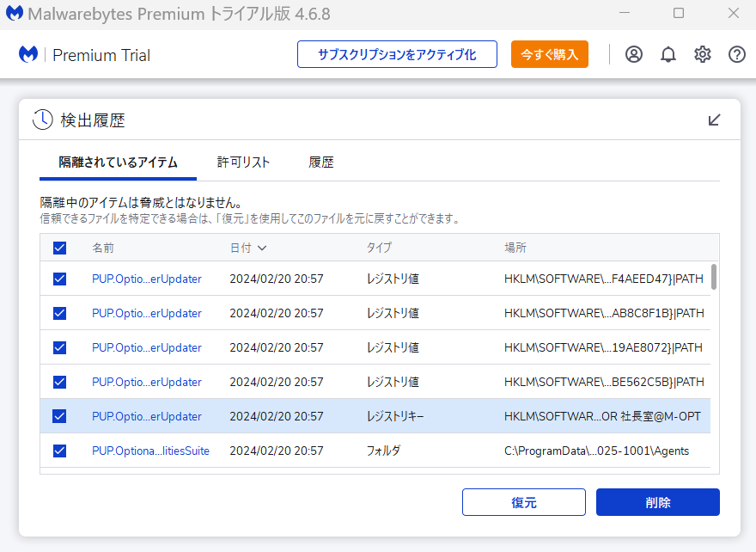Uncheck the row with BE562C5B}|PATH
The height and width of the screenshot is (552, 756).
point(60,382)
